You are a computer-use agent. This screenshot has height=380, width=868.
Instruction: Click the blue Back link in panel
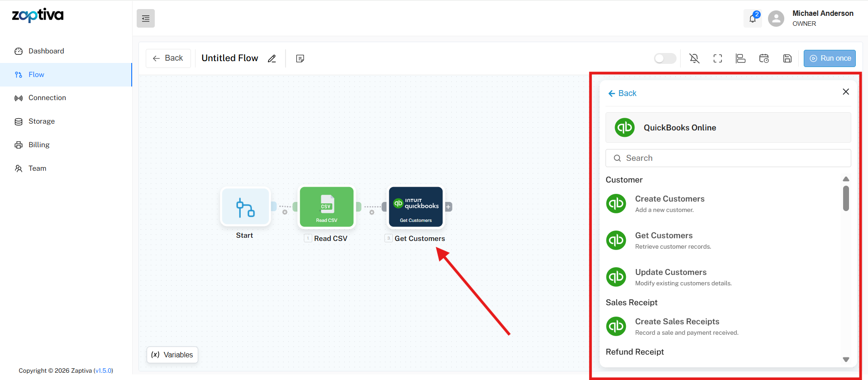(622, 93)
